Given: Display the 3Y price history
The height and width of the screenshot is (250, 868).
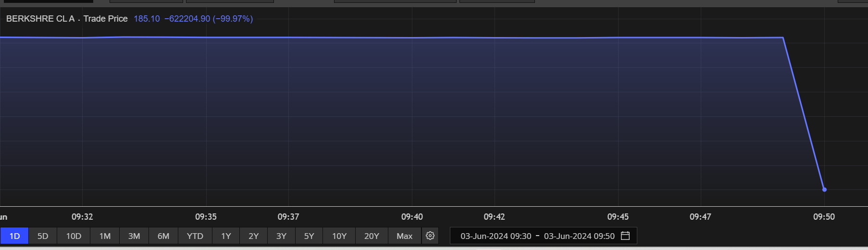Looking at the screenshot, I should 281,236.
